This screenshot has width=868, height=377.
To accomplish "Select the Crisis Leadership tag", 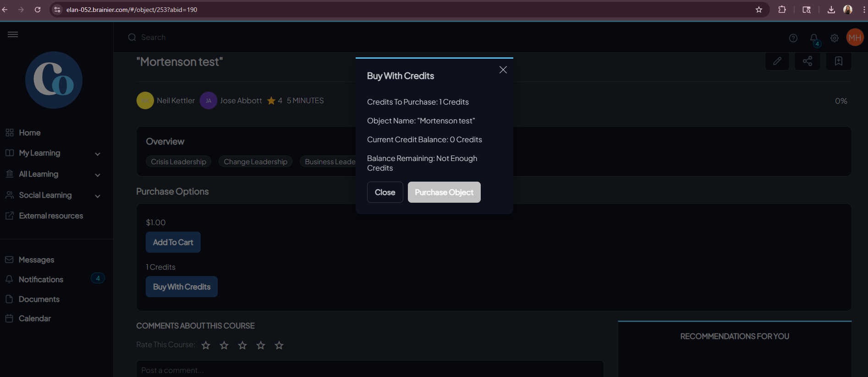I will (179, 161).
